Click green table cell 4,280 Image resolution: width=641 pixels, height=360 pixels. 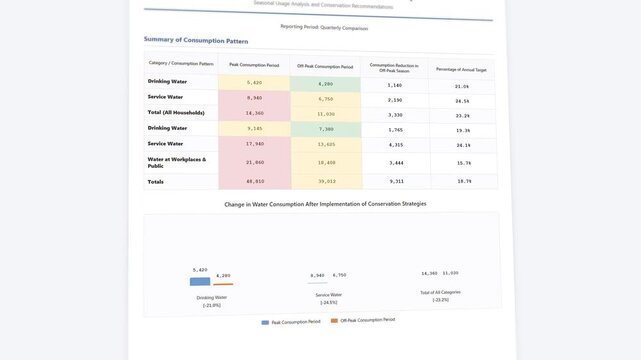pos(325,84)
